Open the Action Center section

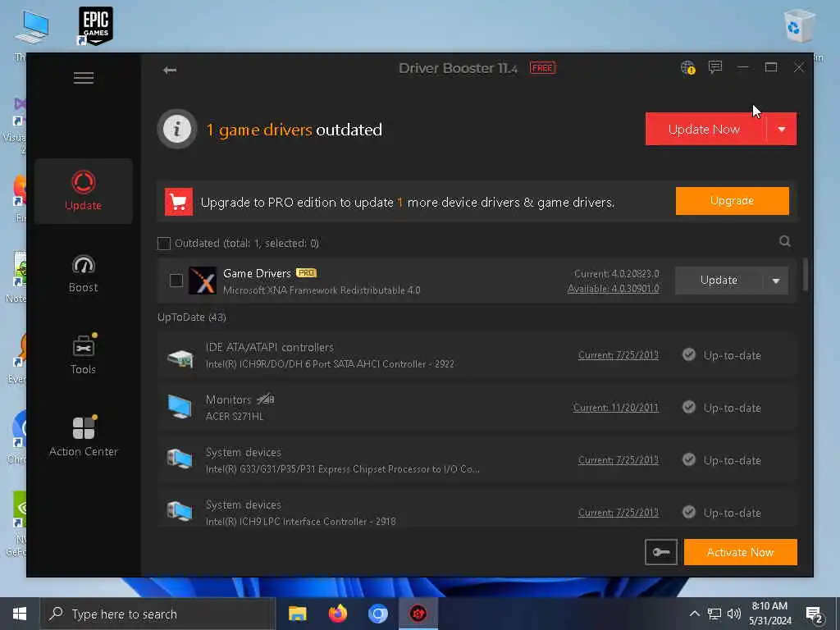tap(83, 436)
